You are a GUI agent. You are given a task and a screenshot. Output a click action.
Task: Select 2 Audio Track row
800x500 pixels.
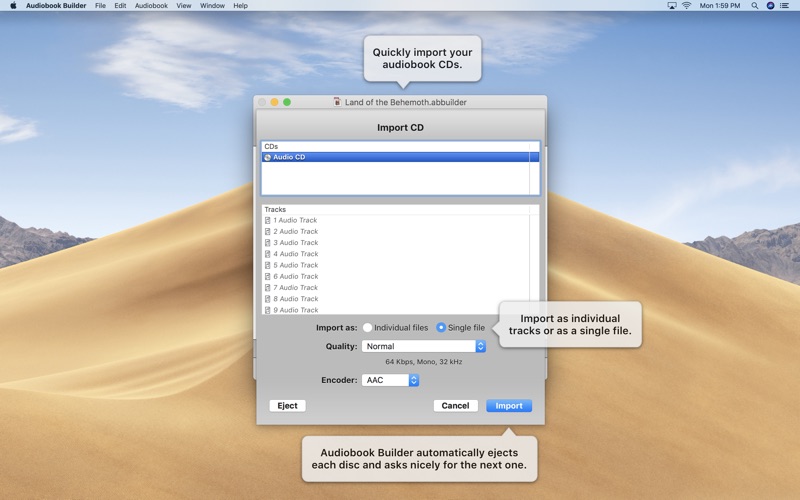coord(401,231)
